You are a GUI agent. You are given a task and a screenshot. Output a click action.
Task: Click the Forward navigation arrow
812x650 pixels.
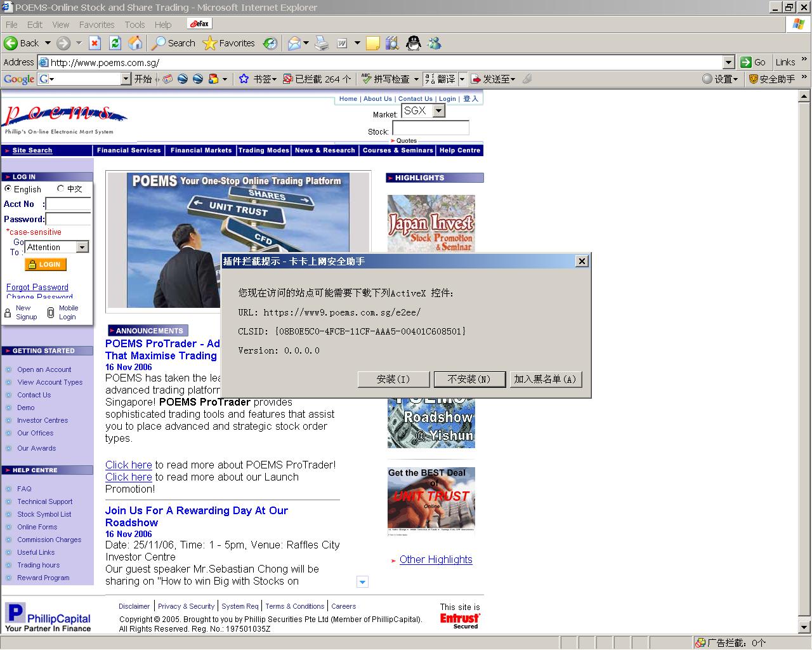point(63,43)
